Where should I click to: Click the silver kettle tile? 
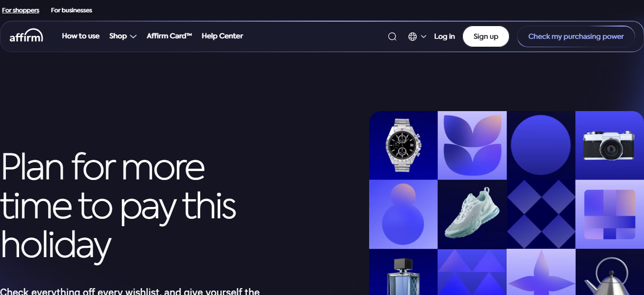(x=609, y=272)
